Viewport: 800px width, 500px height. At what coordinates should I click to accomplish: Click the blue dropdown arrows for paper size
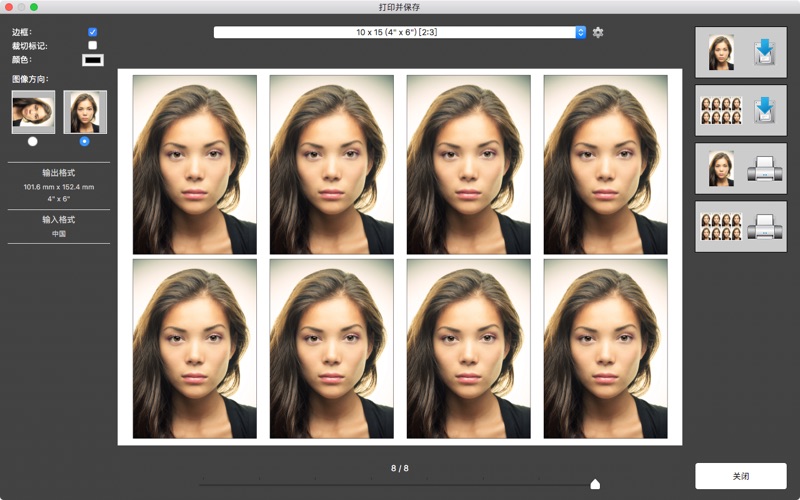point(580,32)
